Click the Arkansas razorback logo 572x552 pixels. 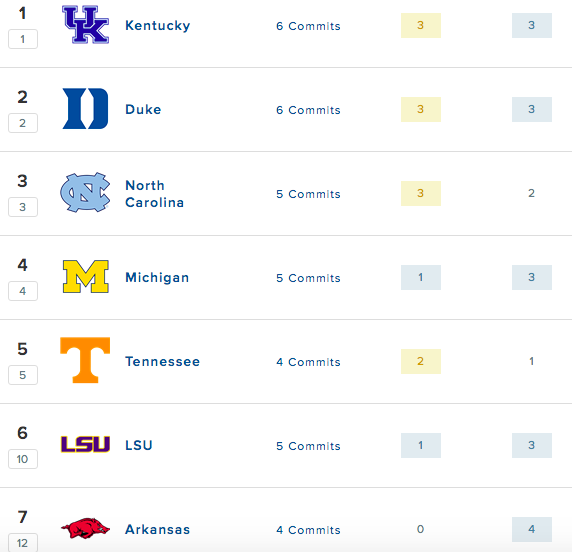click(x=85, y=528)
